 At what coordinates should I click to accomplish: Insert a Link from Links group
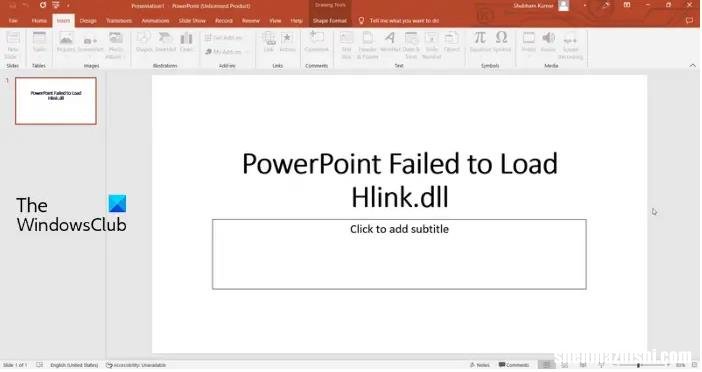[269, 43]
